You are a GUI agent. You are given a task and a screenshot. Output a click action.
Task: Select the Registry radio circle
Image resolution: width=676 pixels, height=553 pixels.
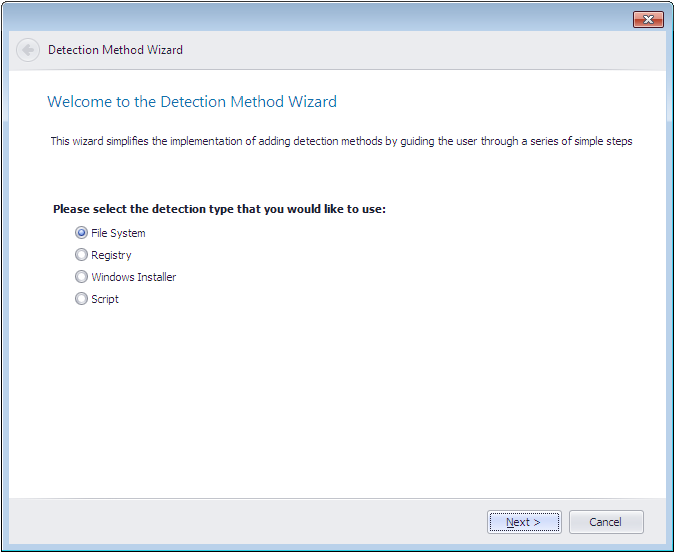coord(81,255)
